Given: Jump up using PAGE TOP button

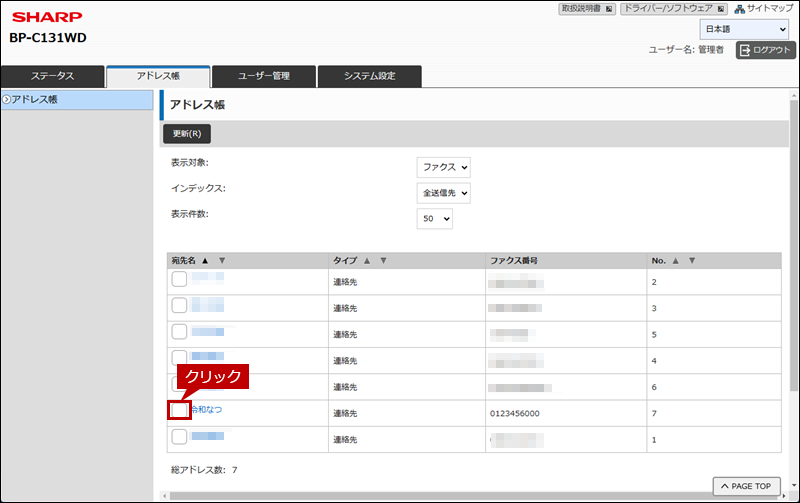Looking at the screenshot, I should coord(746,486).
